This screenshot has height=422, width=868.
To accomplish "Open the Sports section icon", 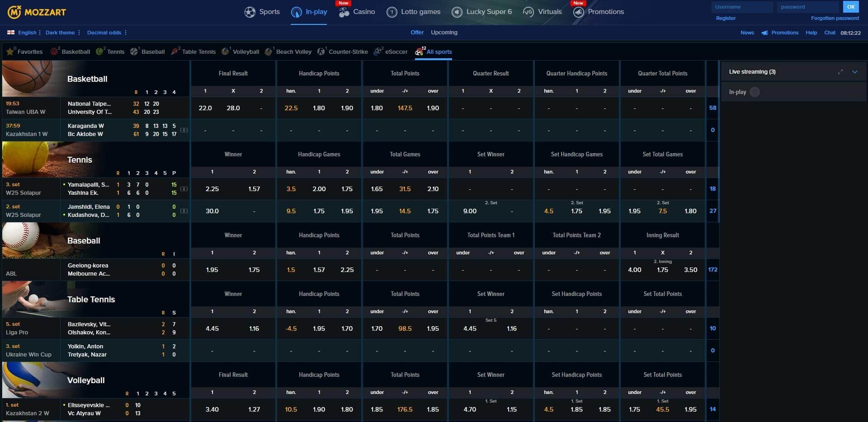I will coord(250,11).
